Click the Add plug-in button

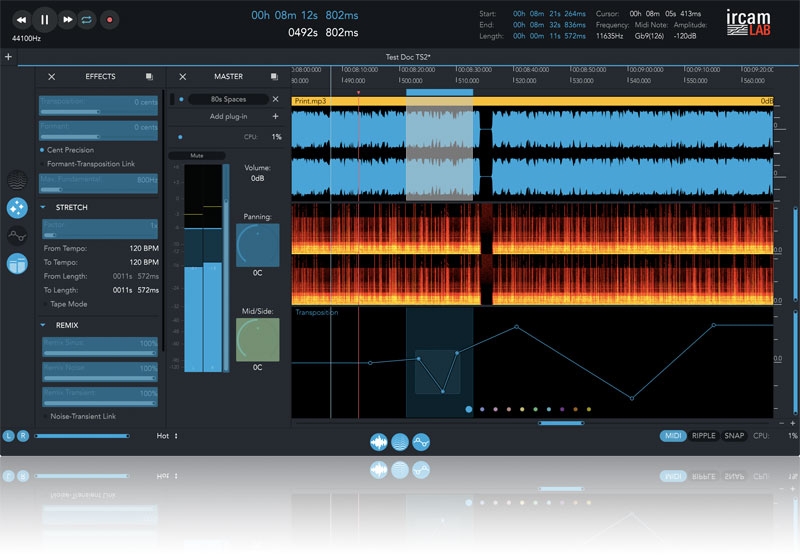[x=230, y=116]
